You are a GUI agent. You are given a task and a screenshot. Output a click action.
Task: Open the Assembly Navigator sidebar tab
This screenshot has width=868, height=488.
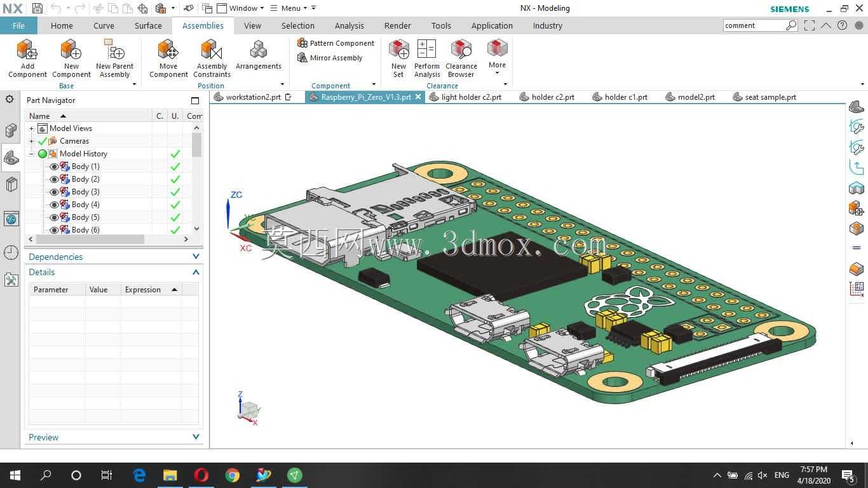tap(10, 130)
